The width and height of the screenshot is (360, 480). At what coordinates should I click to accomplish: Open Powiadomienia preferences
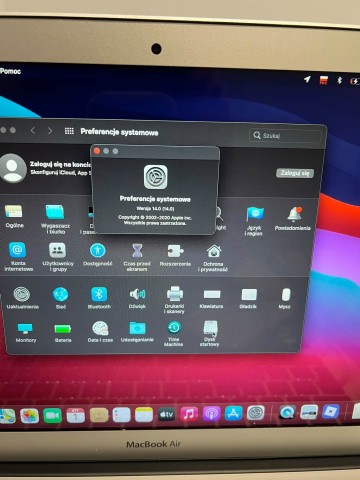(x=293, y=218)
